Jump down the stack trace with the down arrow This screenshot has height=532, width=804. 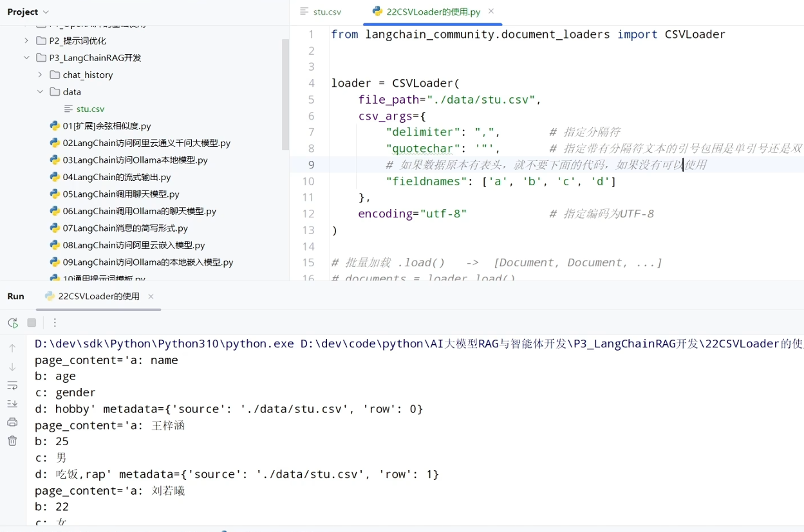point(12,367)
